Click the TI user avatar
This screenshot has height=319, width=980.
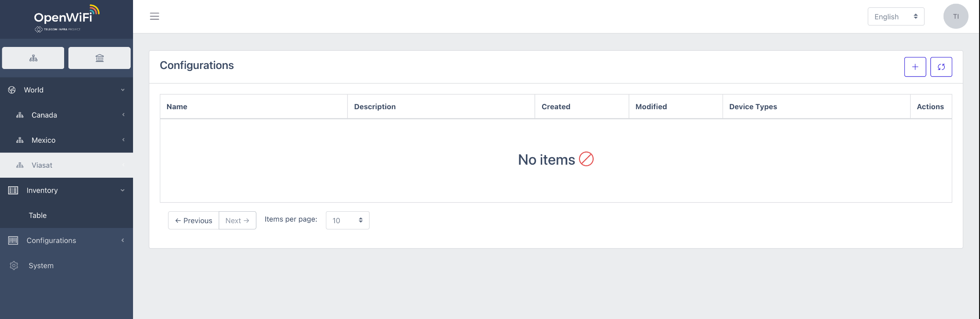click(x=956, y=16)
